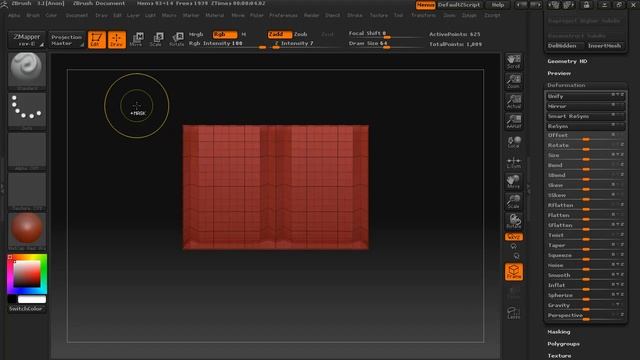Click the ZBrush logo icon at top-left
The height and width of the screenshot is (360, 640).
pyautogui.click(x=4, y=4)
